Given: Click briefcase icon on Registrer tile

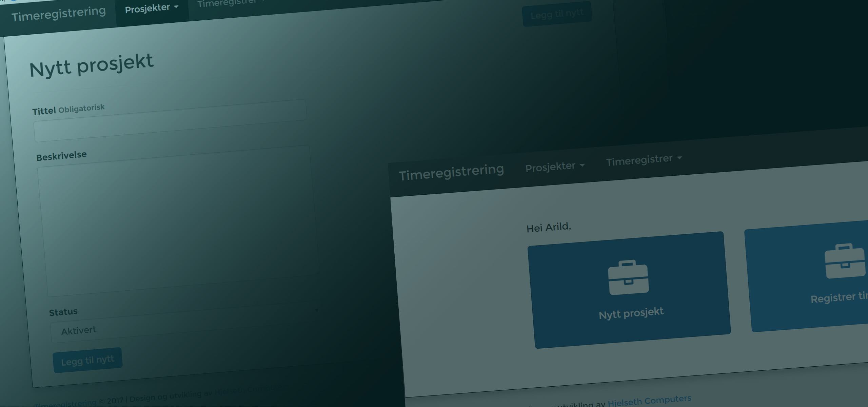Looking at the screenshot, I should click(846, 260).
